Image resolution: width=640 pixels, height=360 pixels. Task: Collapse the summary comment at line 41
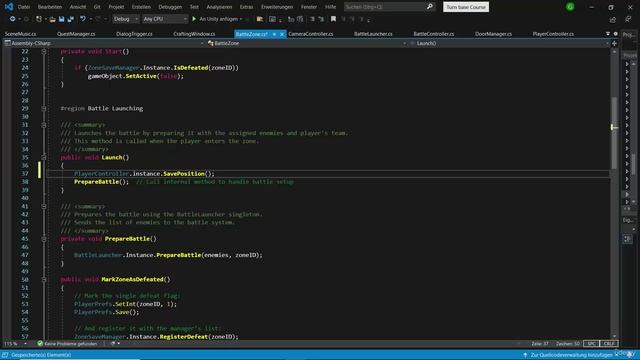pos(44,207)
